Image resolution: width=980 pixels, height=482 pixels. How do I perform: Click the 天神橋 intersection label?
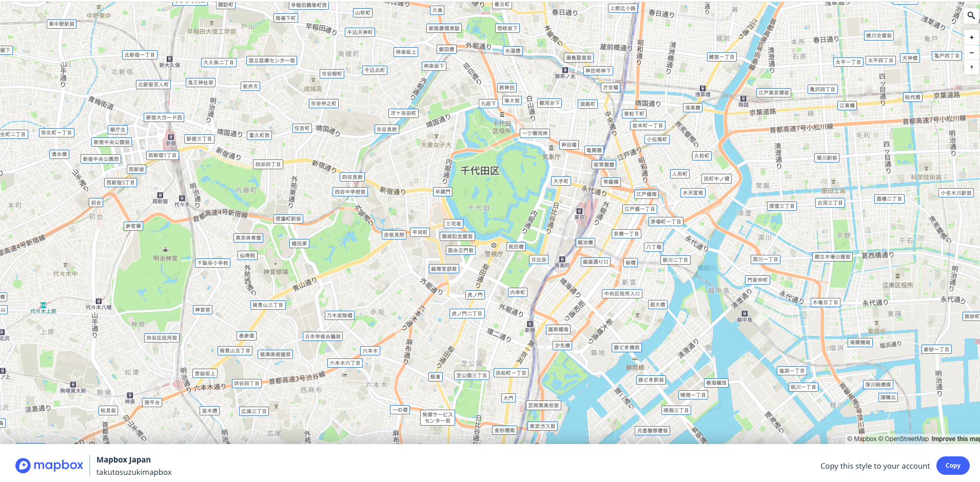(910, 58)
